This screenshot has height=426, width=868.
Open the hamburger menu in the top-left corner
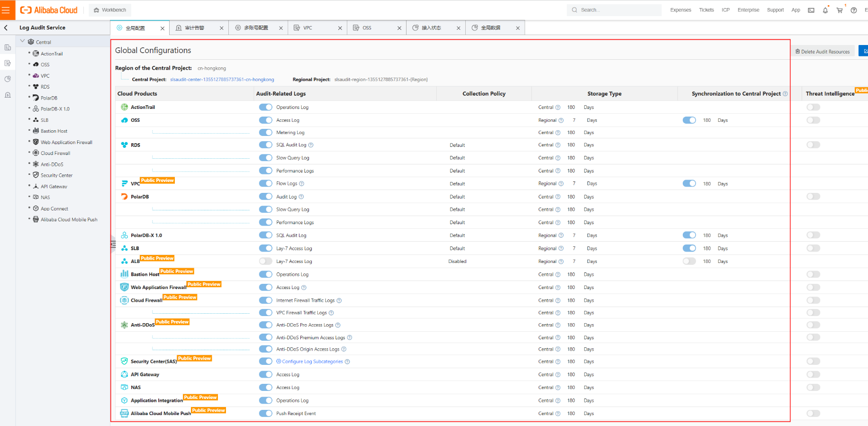[6, 10]
